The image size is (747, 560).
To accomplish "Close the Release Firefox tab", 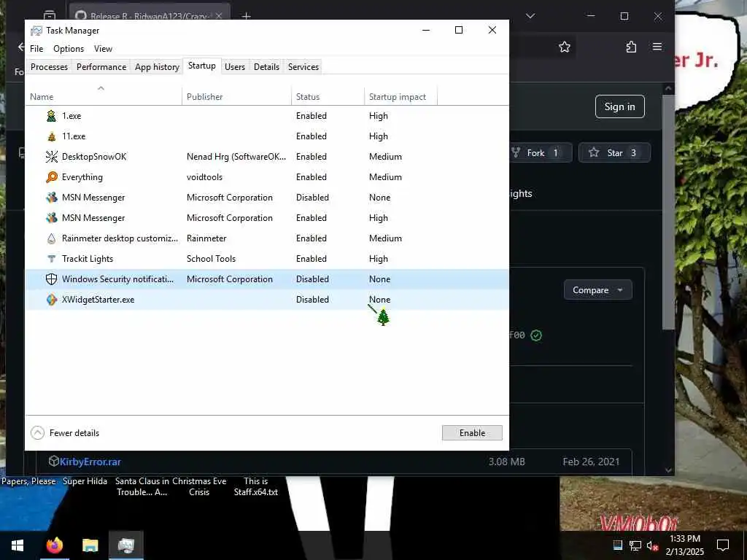I will [x=219, y=16].
